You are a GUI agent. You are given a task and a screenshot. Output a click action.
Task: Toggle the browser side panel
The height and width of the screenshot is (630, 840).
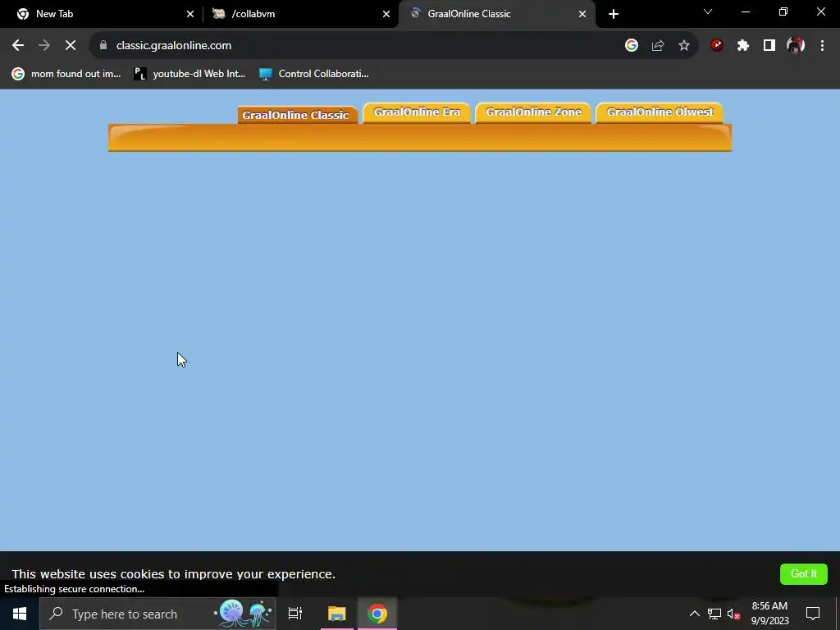(769, 46)
